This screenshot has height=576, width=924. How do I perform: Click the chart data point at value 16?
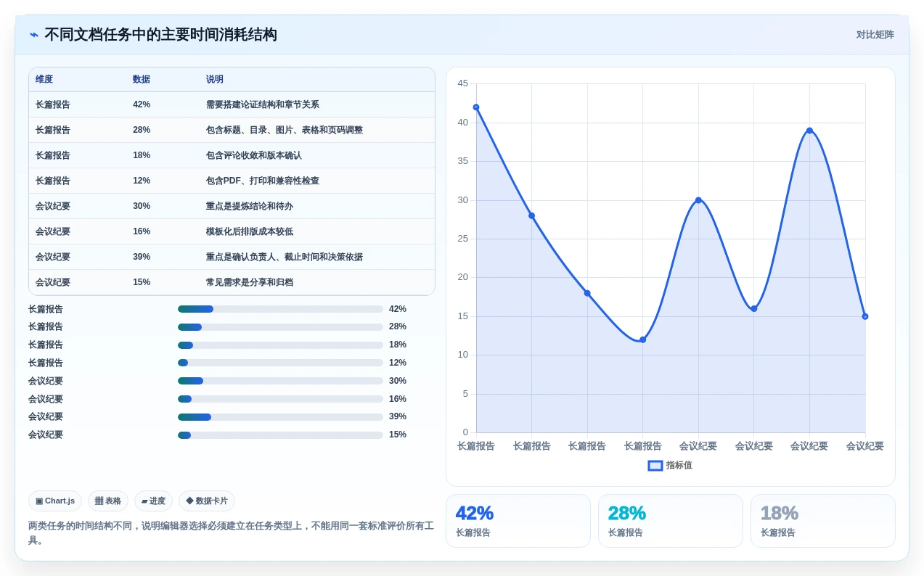point(753,309)
